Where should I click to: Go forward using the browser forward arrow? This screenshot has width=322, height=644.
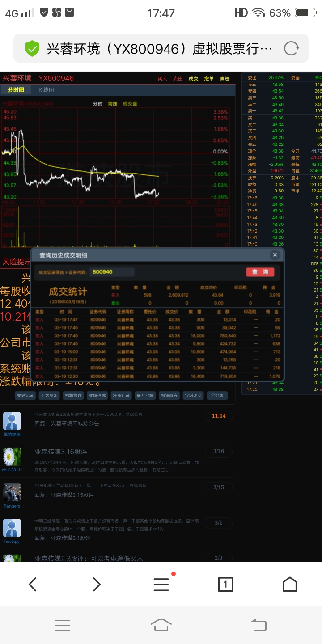tap(97, 584)
